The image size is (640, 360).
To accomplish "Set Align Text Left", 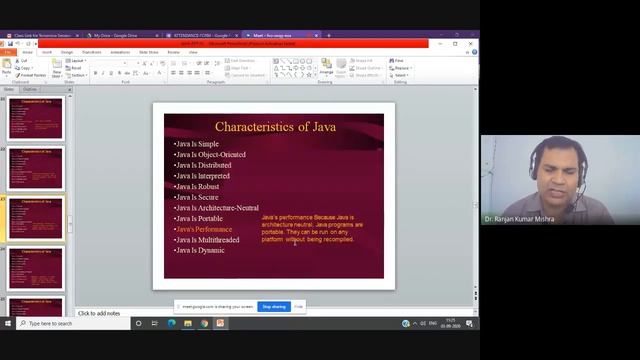I will (x=173, y=73).
